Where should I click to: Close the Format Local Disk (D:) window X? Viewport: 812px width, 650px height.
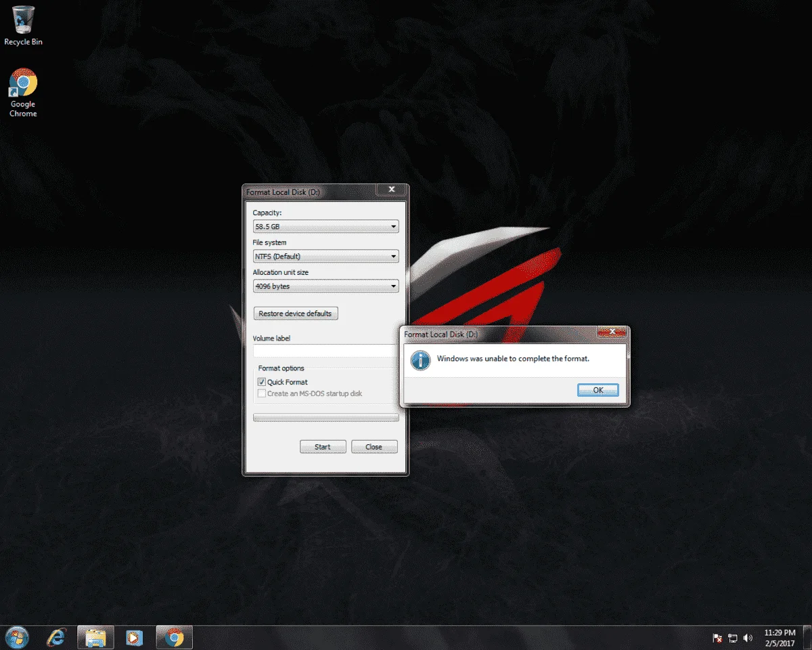point(391,190)
